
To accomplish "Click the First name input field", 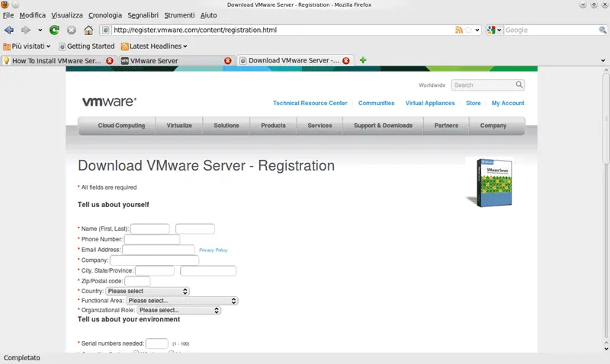I will click(150, 228).
